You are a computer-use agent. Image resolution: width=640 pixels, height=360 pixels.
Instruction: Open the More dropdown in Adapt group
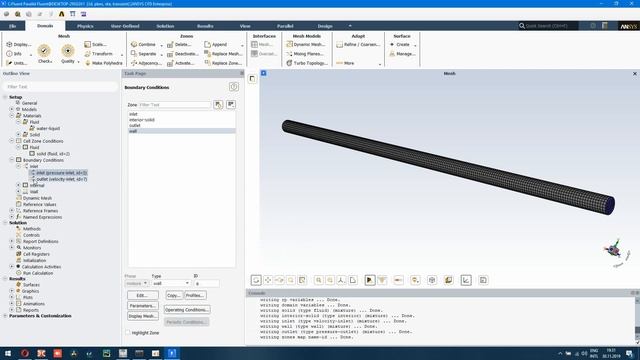pos(358,63)
